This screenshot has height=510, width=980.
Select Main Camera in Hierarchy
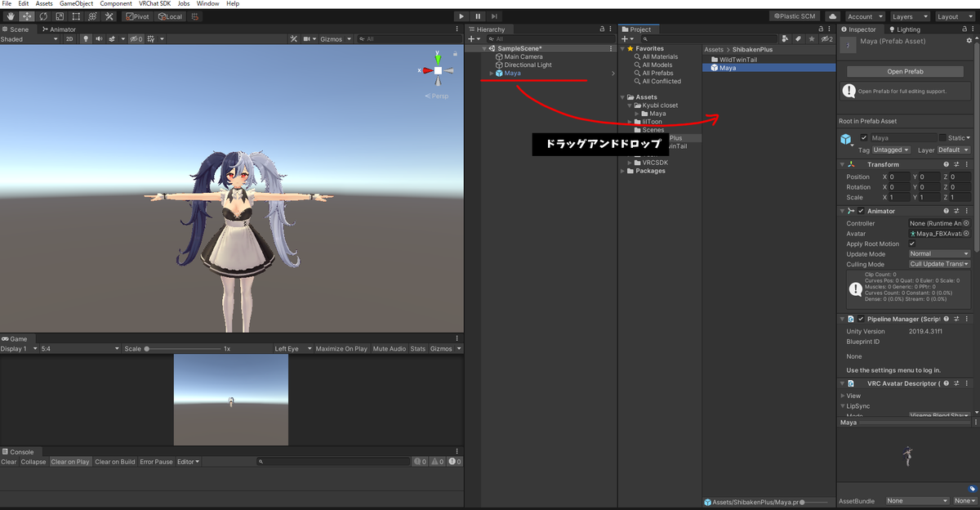pos(523,57)
